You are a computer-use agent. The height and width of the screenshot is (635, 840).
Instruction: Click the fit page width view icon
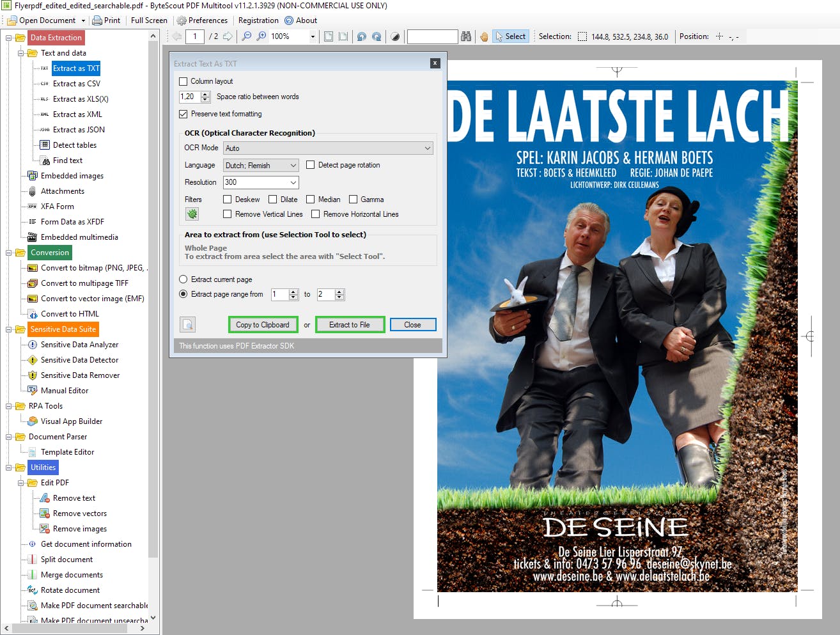pos(343,36)
